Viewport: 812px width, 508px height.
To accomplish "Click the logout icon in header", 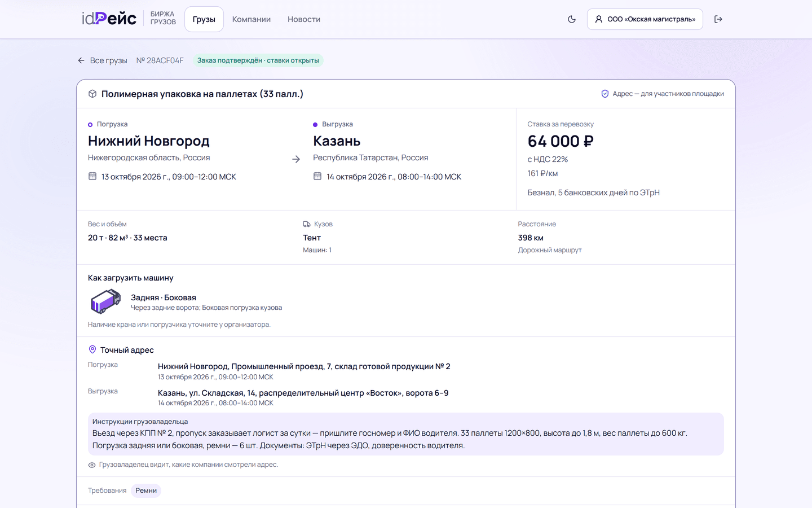I will (x=718, y=19).
